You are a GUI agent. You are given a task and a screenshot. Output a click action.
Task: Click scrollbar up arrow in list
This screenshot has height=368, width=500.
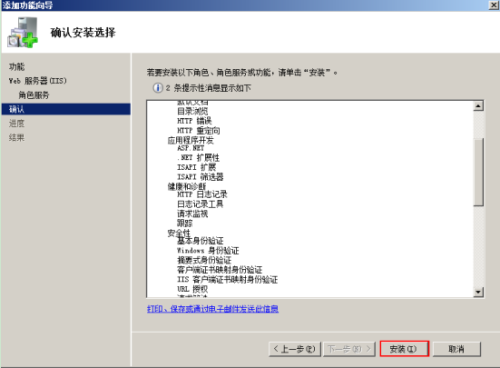tap(478, 106)
